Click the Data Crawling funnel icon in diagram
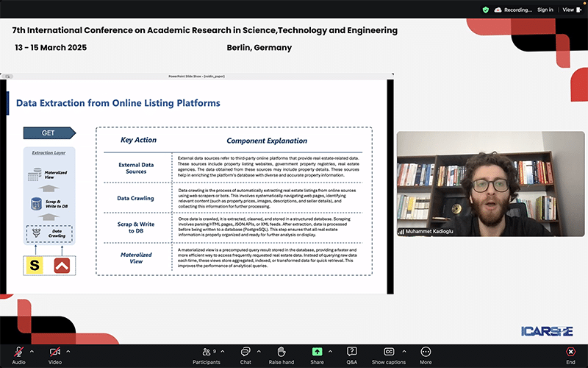 36,233
